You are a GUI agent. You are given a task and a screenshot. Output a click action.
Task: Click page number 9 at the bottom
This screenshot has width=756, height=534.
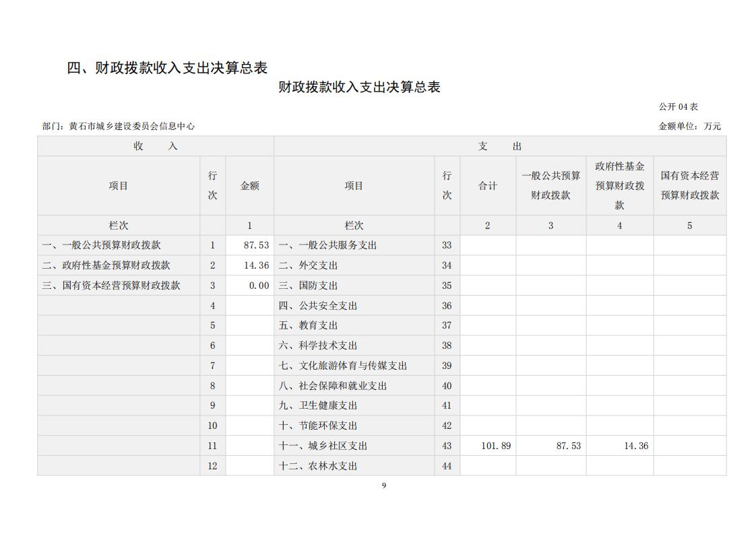click(x=384, y=486)
